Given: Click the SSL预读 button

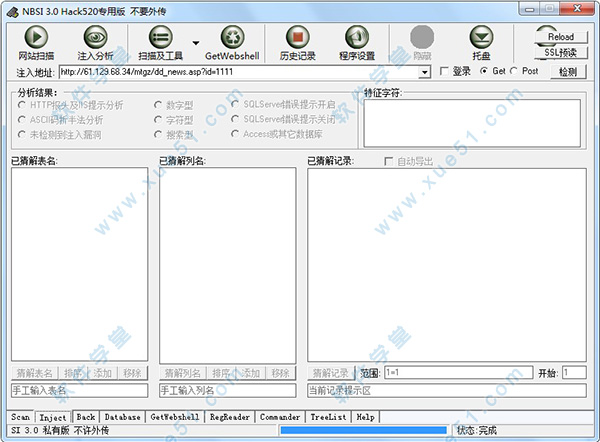Looking at the screenshot, I should click(561, 53).
